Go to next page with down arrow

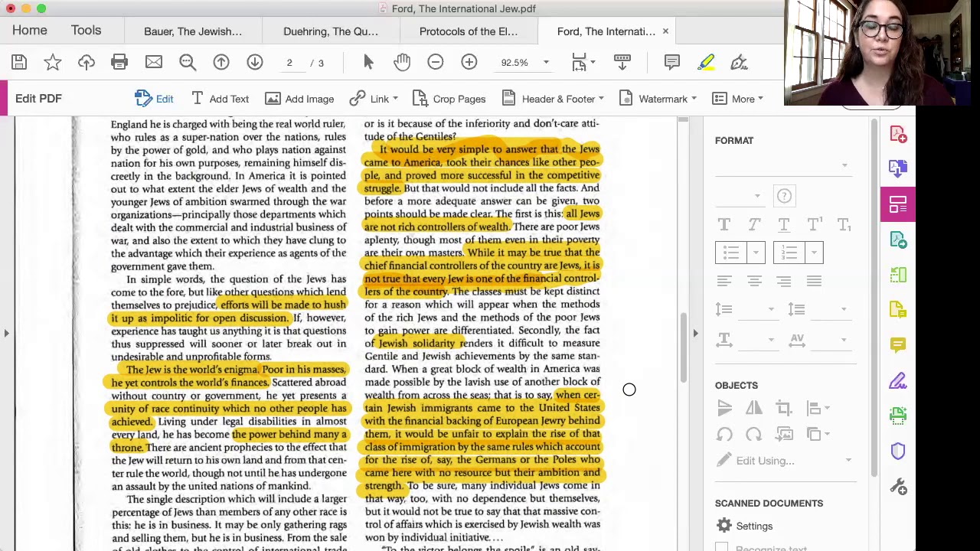(x=255, y=63)
